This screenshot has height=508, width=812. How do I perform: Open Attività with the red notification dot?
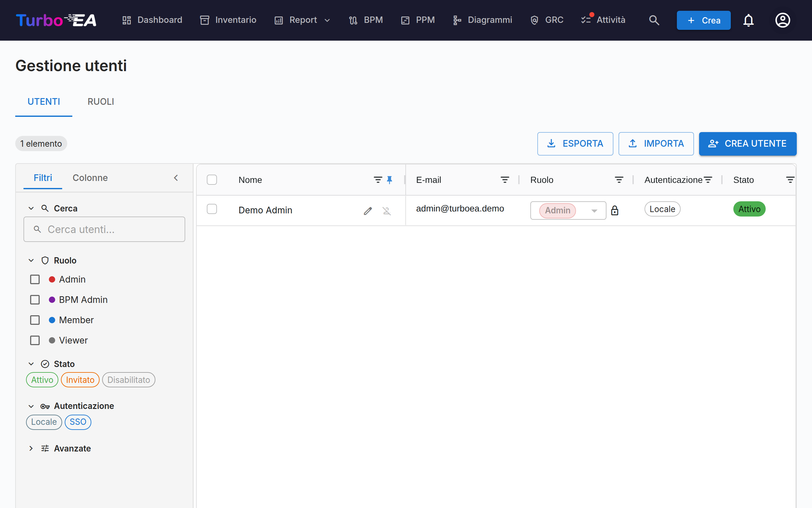tap(603, 20)
